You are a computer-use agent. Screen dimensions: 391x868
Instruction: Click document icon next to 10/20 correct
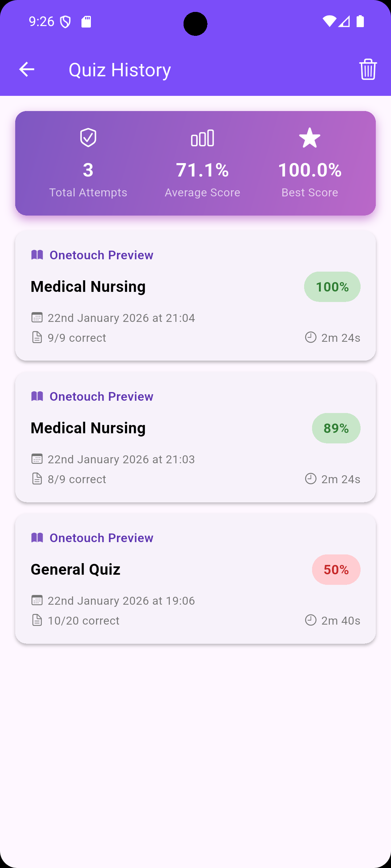coord(37,621)
